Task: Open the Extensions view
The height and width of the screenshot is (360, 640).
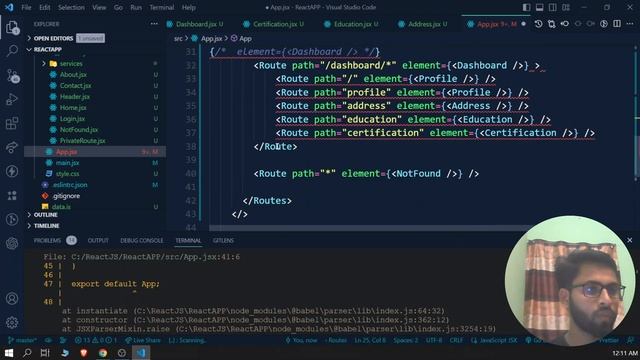Action: click(x=12, y=123)
